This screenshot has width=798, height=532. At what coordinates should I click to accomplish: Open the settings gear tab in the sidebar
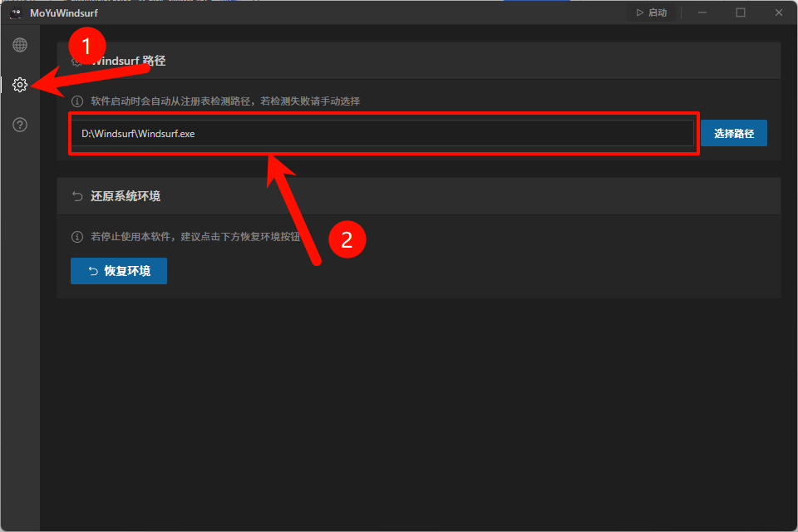[x=20, y=85]
